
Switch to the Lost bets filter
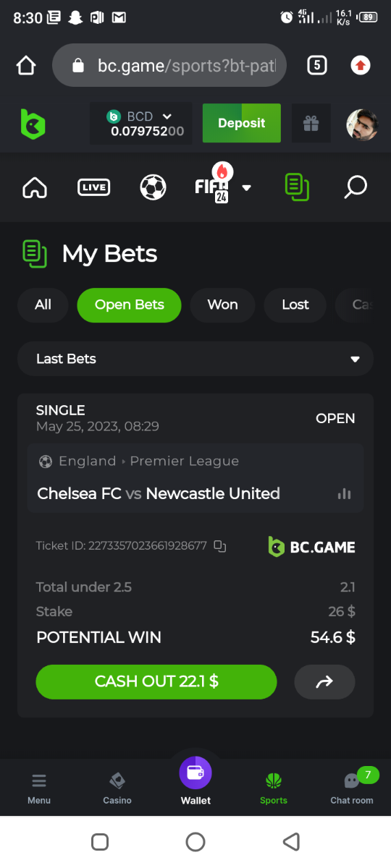295,305
